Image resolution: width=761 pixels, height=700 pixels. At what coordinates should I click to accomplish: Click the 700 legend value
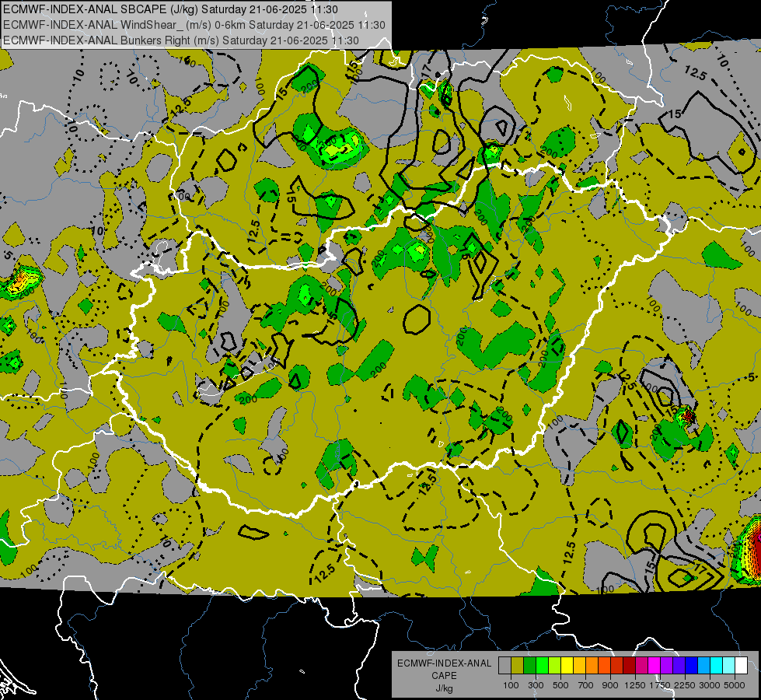586,685
